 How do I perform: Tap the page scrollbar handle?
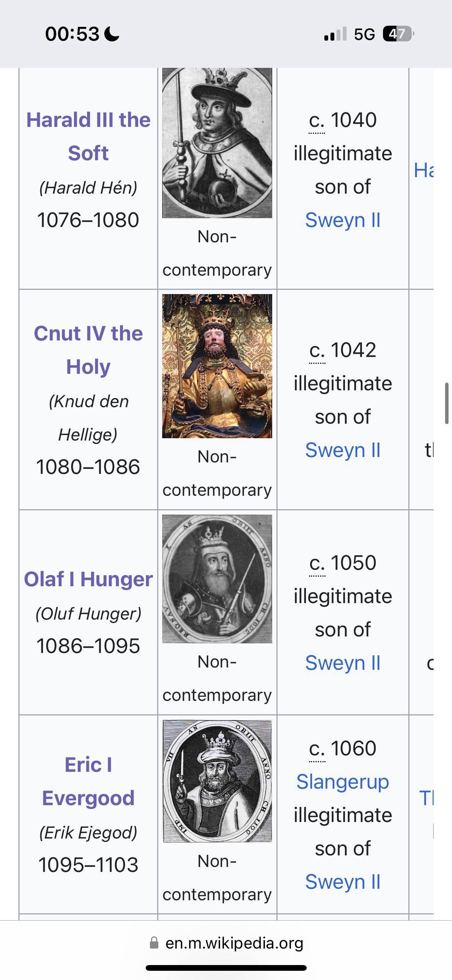447,403
